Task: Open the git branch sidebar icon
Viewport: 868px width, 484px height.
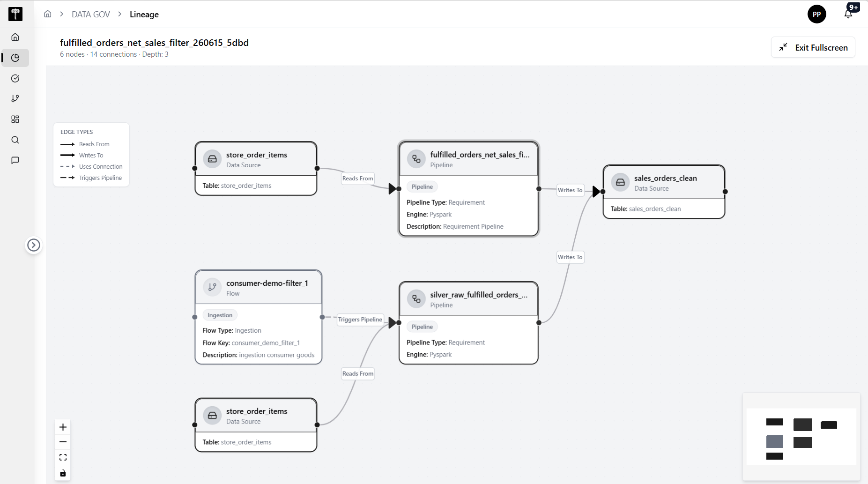Action: tap(15, 98)
